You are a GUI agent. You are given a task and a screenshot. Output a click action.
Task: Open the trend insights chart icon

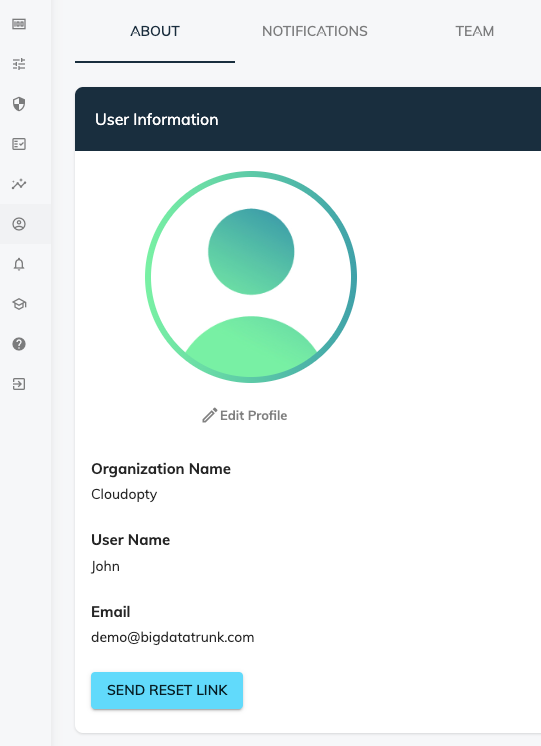pyautogui.click(x=19, y=184)
